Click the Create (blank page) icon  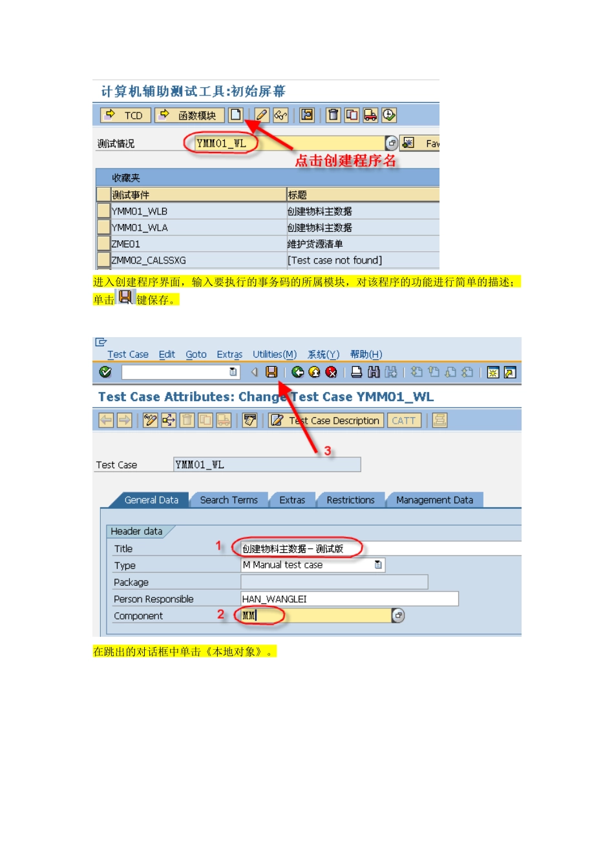(x=236, y=115)
